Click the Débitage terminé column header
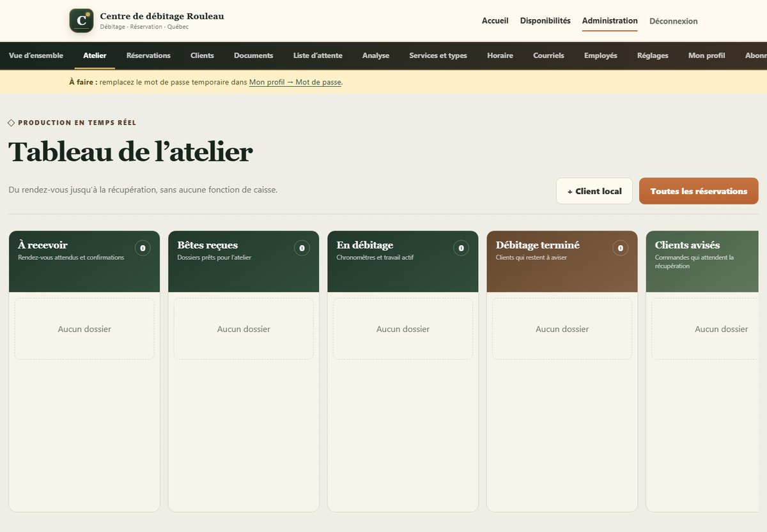 tap(561, 261)
